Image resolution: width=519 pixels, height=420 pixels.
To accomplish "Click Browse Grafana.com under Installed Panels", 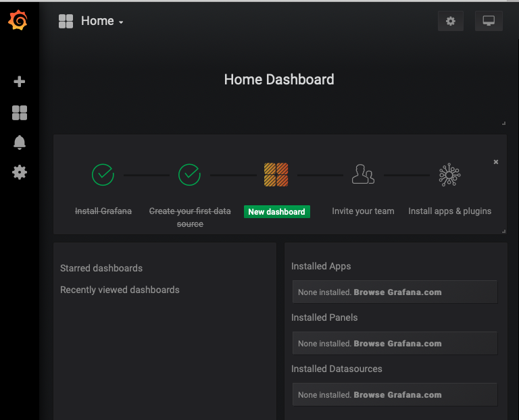I will click(397, 344).
